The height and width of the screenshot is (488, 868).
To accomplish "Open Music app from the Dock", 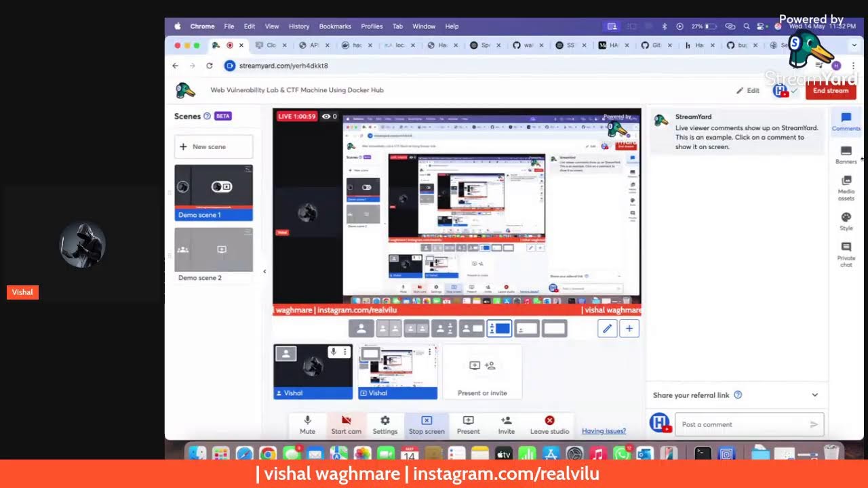I will (x=597, y=453).
